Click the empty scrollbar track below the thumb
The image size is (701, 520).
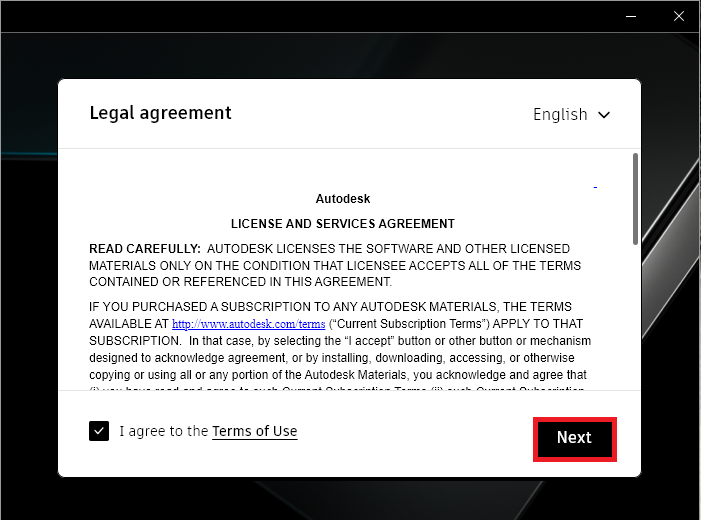(x=635, y=320)
